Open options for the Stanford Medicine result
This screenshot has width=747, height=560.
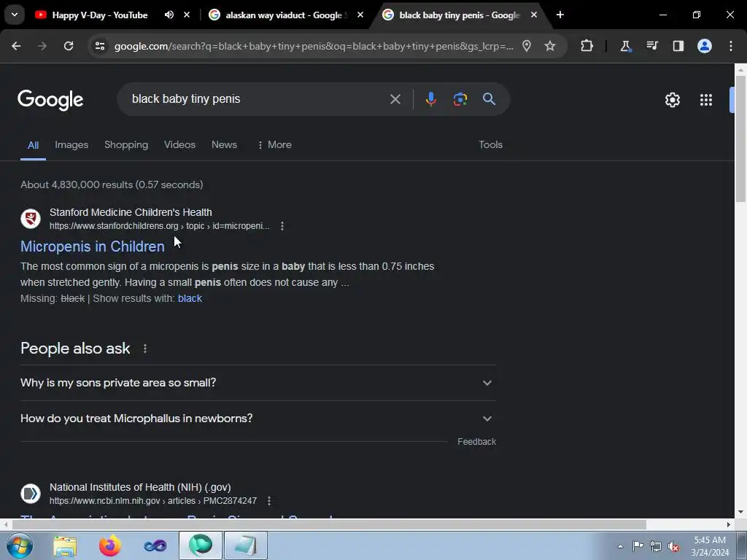(282, 226)
